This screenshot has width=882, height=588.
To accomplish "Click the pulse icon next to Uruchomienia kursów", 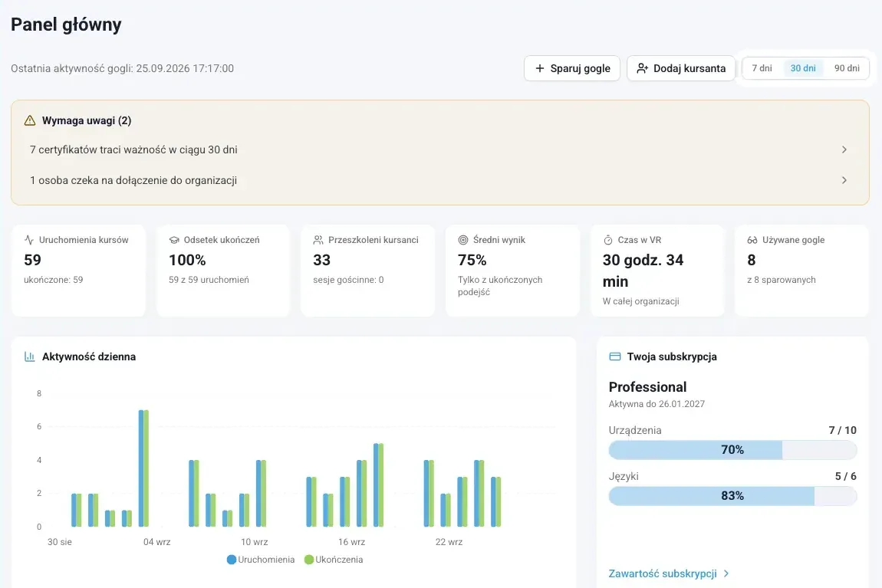I will tap(29, 240).
